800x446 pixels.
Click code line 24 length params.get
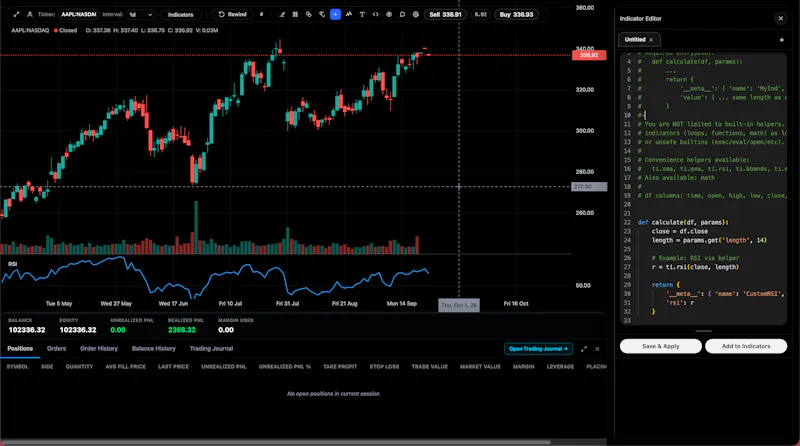709,240
